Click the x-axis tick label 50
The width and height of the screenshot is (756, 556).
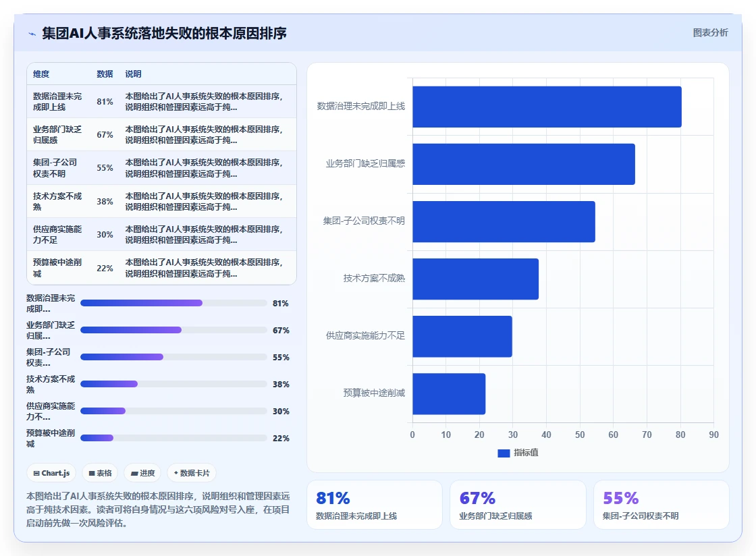[x=580, y=435]
